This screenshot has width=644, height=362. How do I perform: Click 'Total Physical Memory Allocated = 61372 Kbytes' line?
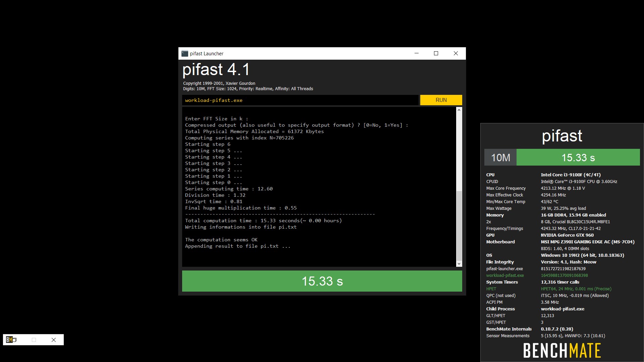(255, 131)
